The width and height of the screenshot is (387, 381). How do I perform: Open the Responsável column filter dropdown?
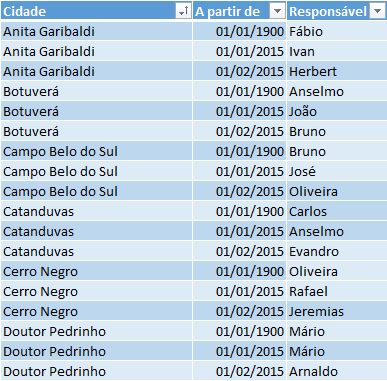pyautogui.click(x=377, y=11)
